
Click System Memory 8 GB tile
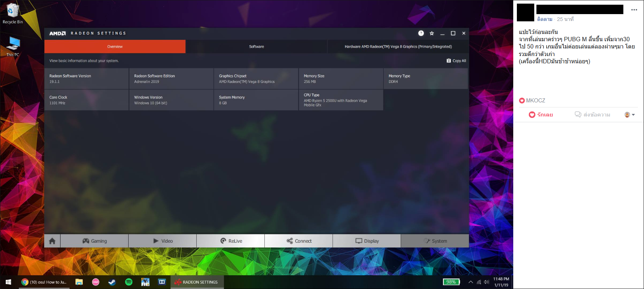[256, 100]
